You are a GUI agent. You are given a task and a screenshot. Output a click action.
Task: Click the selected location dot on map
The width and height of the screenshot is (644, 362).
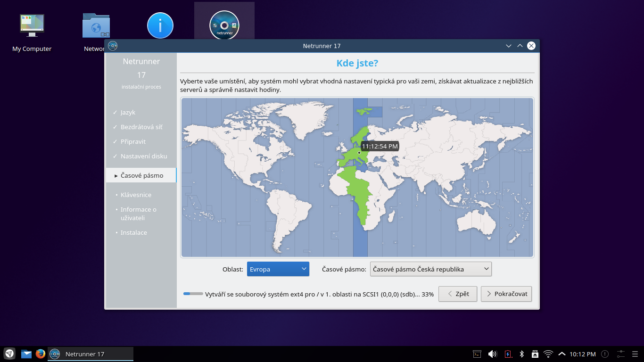click(359, 153)
